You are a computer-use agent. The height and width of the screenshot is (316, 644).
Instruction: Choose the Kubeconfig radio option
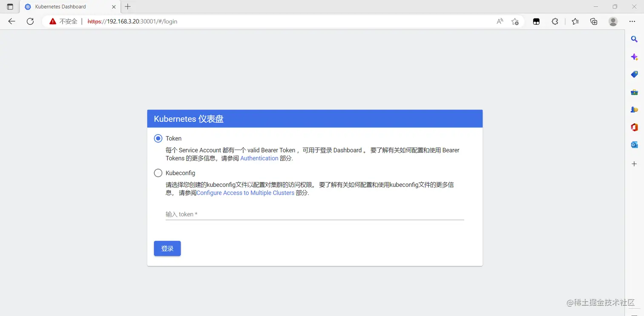tap(158, 173)
